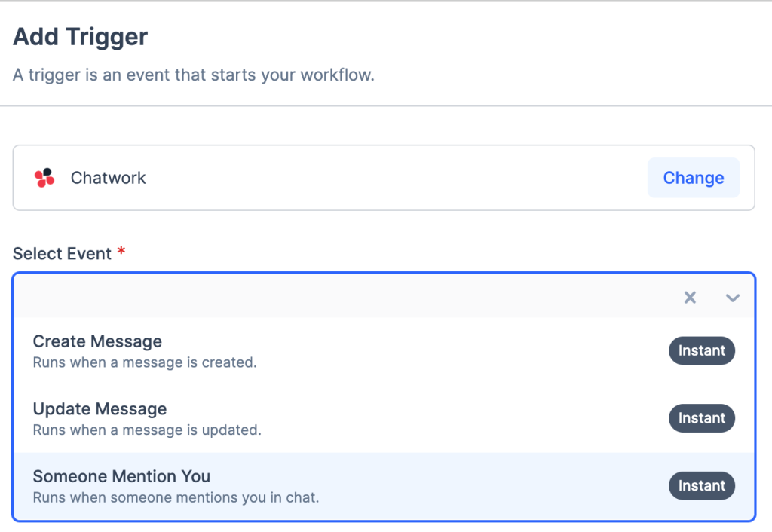Image resolution: width=772 pixels, height=532 pixels.
Task: Click the Add Trigger heading
Action: pyautogui.click(x=81, y=36)
